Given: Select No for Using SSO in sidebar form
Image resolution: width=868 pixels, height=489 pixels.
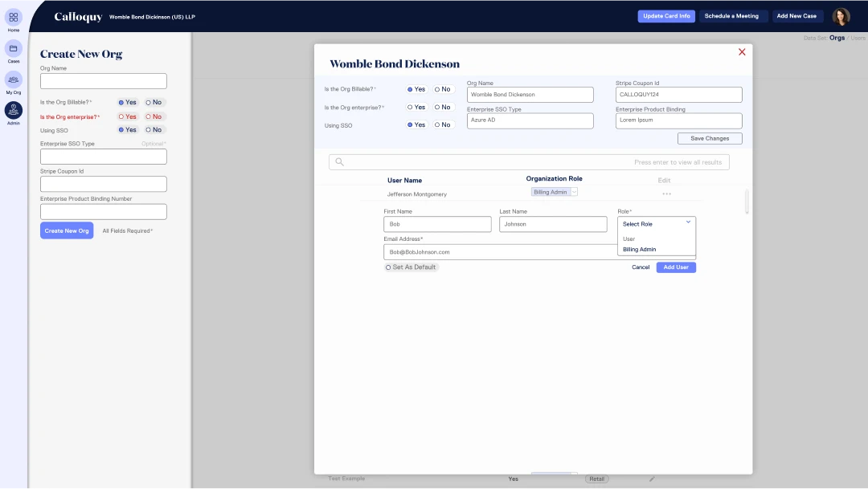Looking at the screenshot, I should click(x=154, y=130).
